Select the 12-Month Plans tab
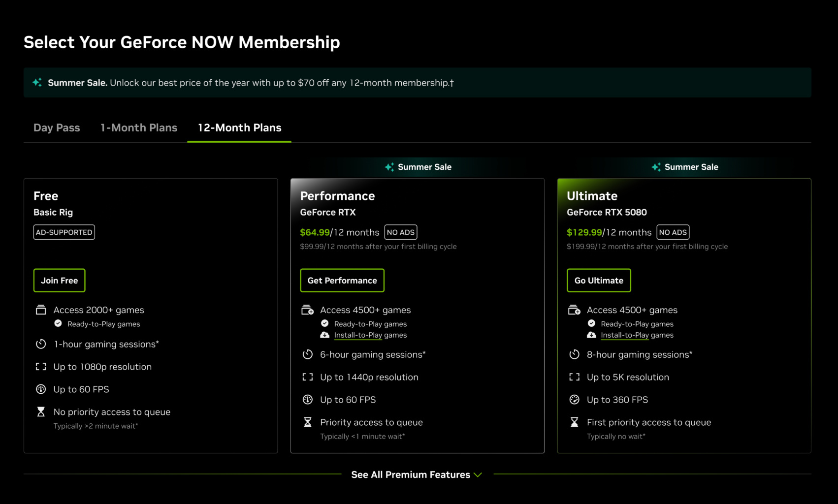 pos(239,127)
